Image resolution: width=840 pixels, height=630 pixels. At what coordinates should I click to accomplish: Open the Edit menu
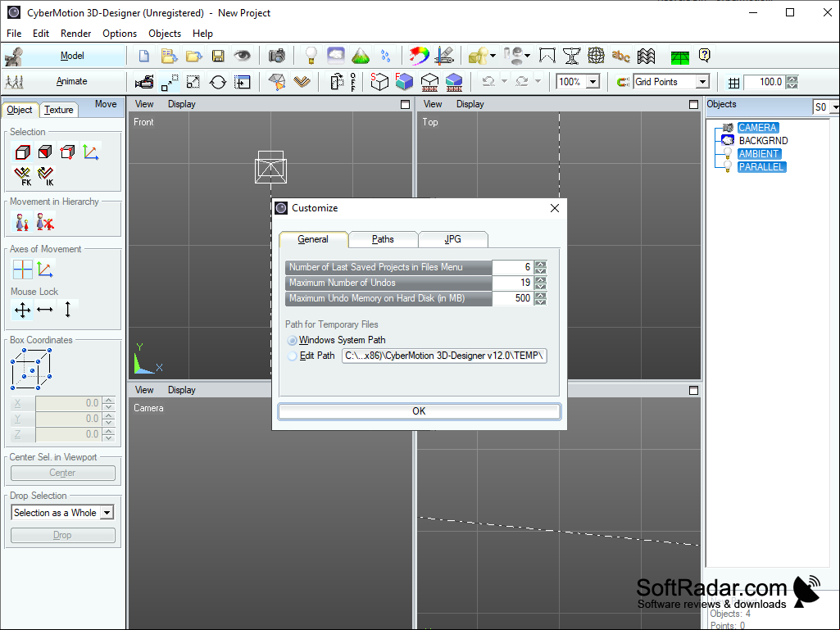coord(41,34)
